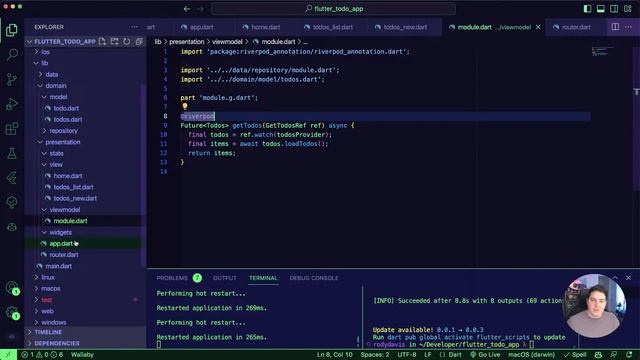This screenshot has height=360, width=640.
Task: Open editor more actions ellipsis
Action: [629, 27]
